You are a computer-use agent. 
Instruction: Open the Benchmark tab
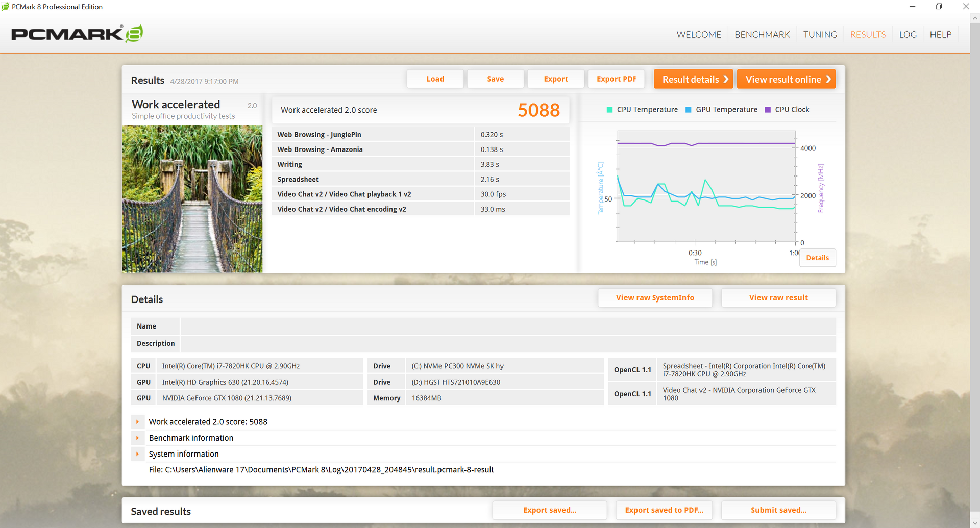click(762, 35)
